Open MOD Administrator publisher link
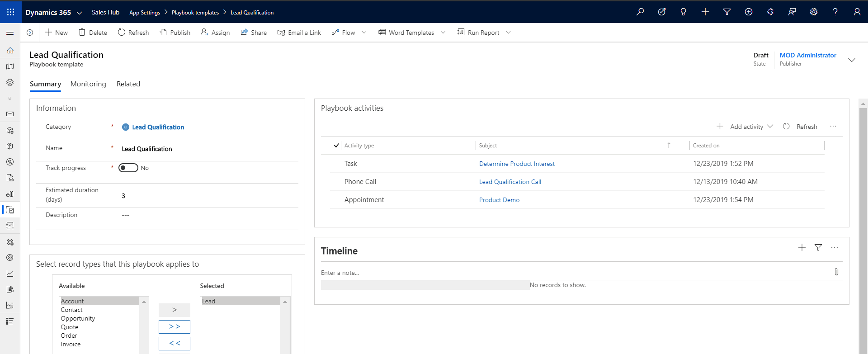Screen dimensions: 868x354 tap(808, 55)
